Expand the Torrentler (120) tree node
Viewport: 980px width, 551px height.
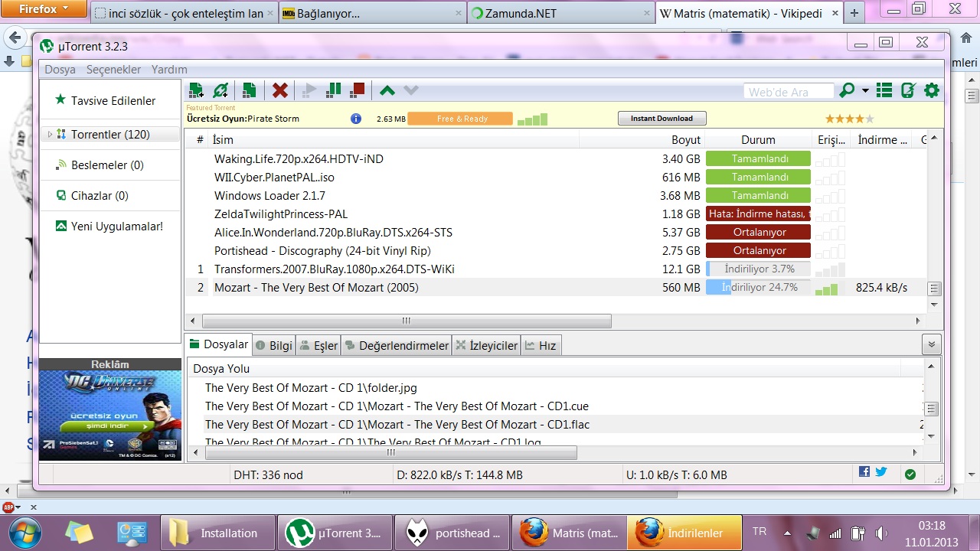click(x=50, y=135)
